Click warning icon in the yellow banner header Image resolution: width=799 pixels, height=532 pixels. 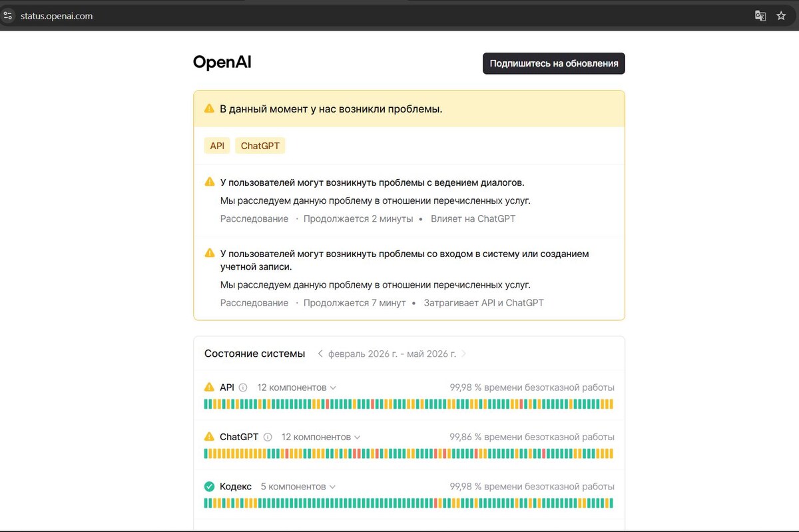tap(209, 108)
